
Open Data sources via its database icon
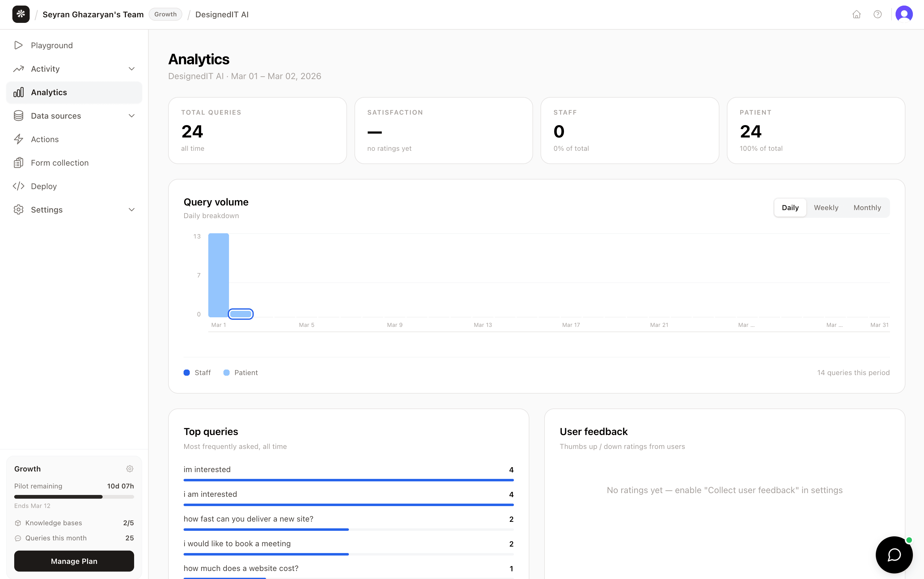[19, 115]
